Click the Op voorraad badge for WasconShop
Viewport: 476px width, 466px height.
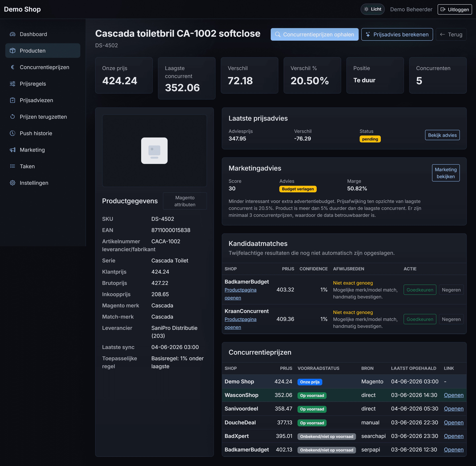(312, 395)
